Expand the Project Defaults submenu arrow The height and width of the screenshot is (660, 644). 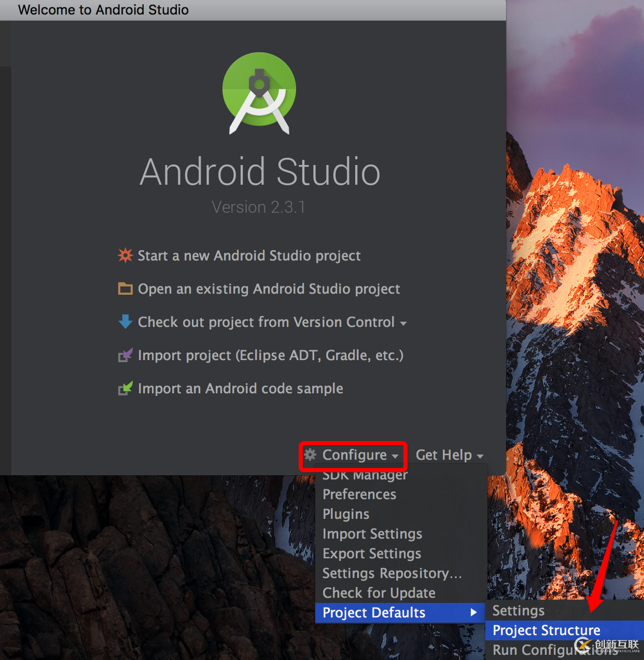(473, 613)
